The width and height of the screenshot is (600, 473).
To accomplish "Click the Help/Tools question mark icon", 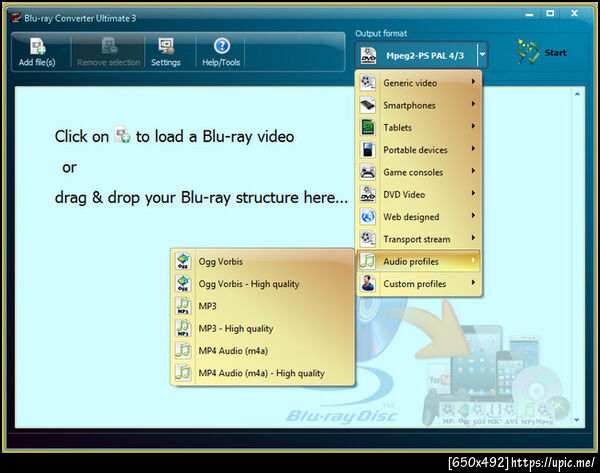I will [x=222, y=46].
